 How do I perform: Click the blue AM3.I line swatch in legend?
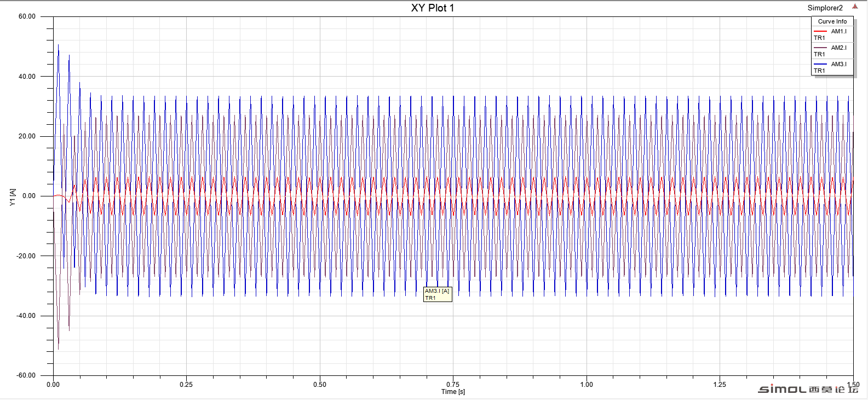pyautogui.click(x=820, y=65)
